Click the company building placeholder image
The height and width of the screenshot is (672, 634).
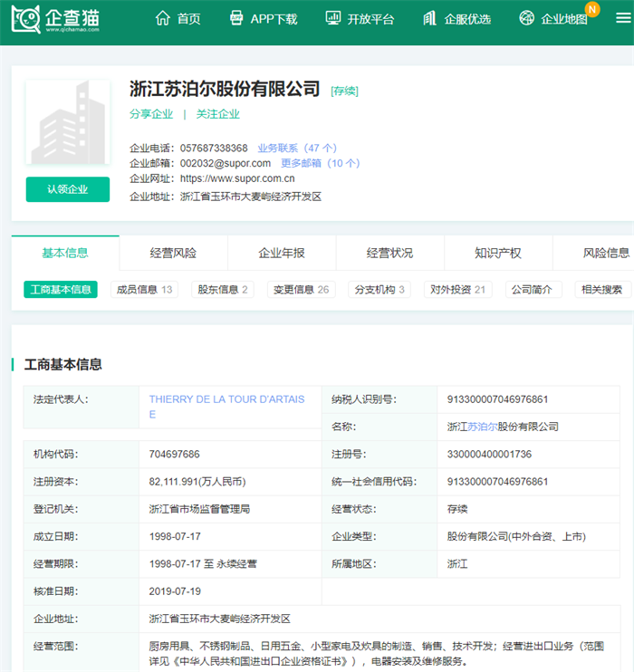tap(68, 122)
